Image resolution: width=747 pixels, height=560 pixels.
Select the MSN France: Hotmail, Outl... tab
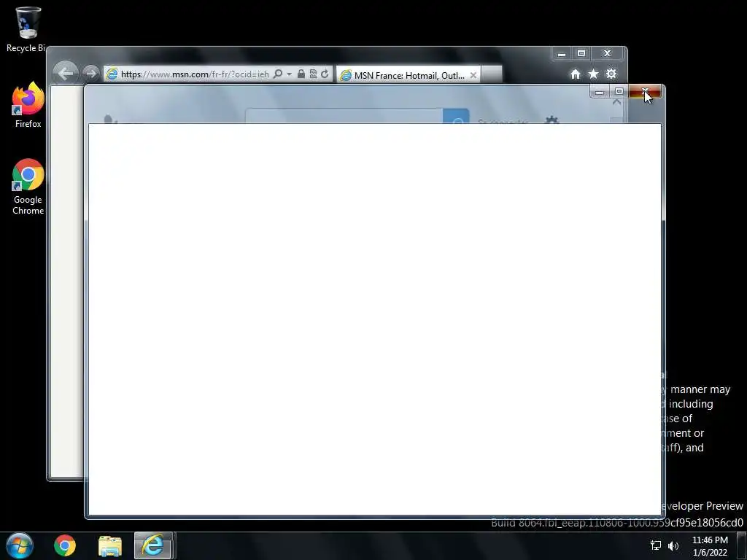[x=409, y=75]
